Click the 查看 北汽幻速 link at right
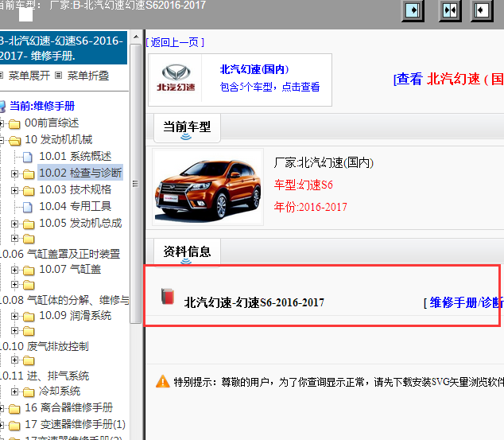The image size is (504, 440). (x=448, y=79)
